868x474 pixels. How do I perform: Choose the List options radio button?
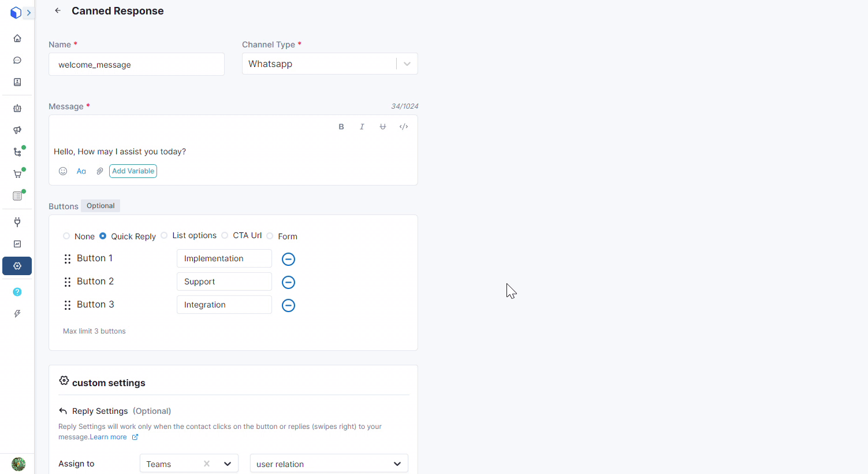165,235
